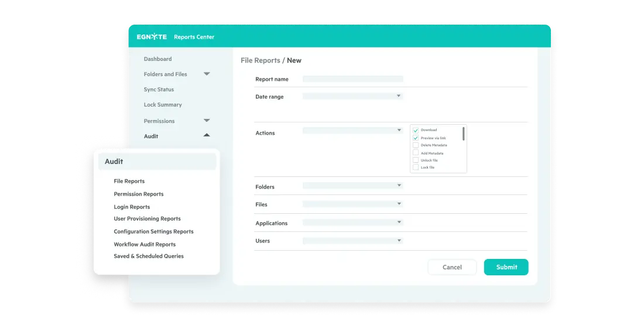This screenshot has width=644, height=328.
Task: Open Login Reports under Audit
Action: [x=132, y=207]
